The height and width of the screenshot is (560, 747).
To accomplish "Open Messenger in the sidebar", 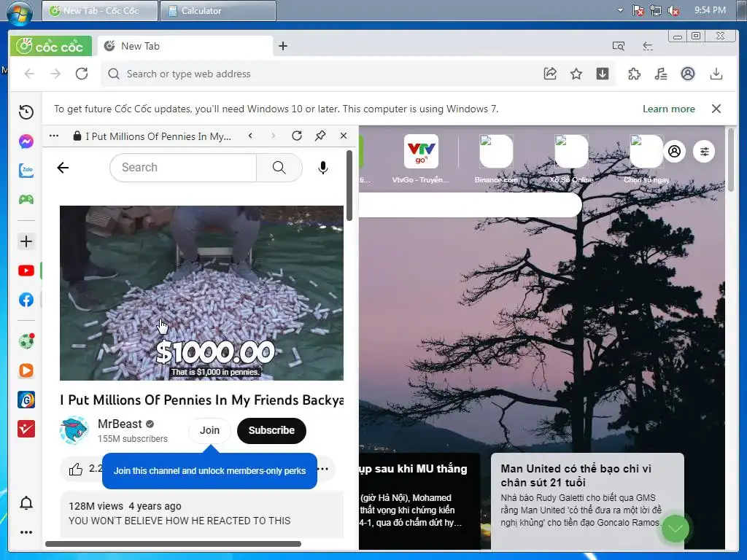I will (x=26, y=141).
